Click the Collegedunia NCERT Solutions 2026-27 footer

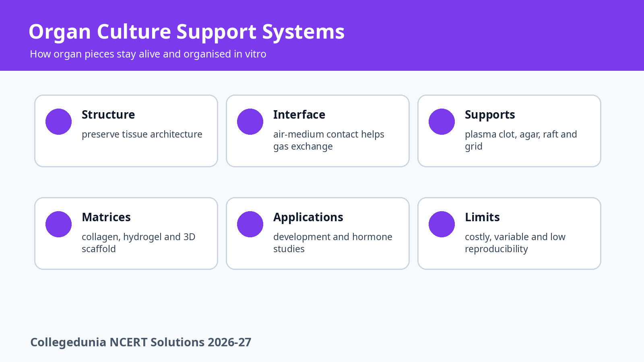[x=141, y=342]
